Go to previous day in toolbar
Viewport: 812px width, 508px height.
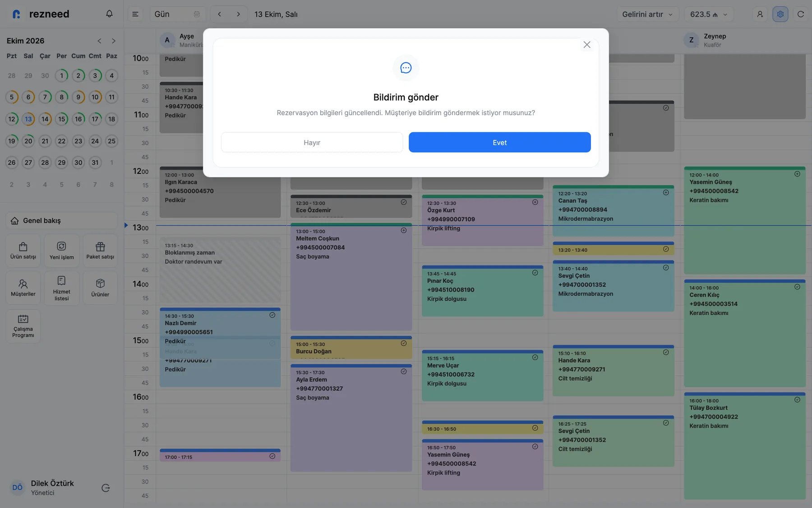tap(219, 14)
